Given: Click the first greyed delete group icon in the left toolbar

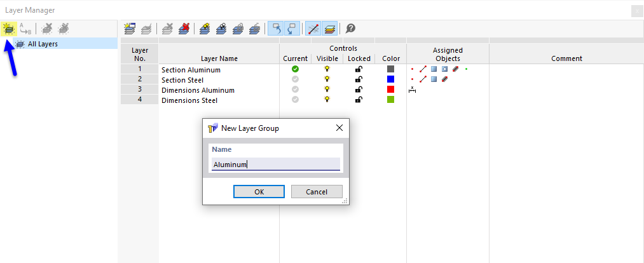Looking at the screenshot, I should [47, 29].
